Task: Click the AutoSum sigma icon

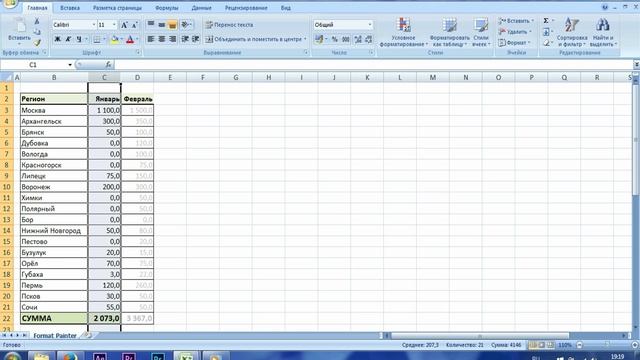Action: pyautogui.click(x=546, y=21)
